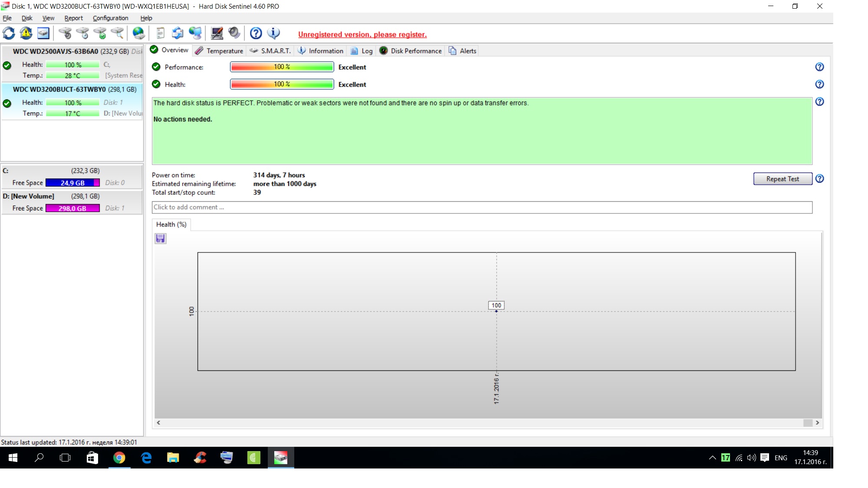Switch to the S.M.A.R.T. tab
868x488 pixels.
point(270,51)
